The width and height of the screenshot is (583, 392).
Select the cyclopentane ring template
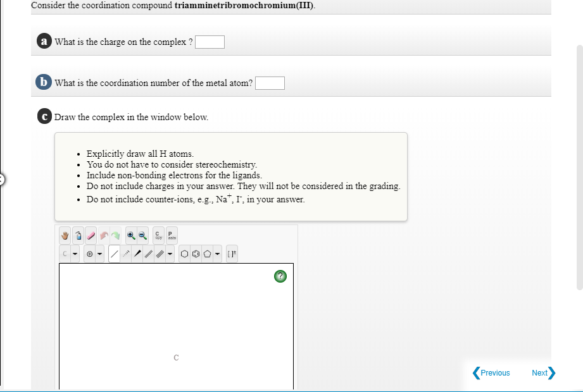[206, 253]
